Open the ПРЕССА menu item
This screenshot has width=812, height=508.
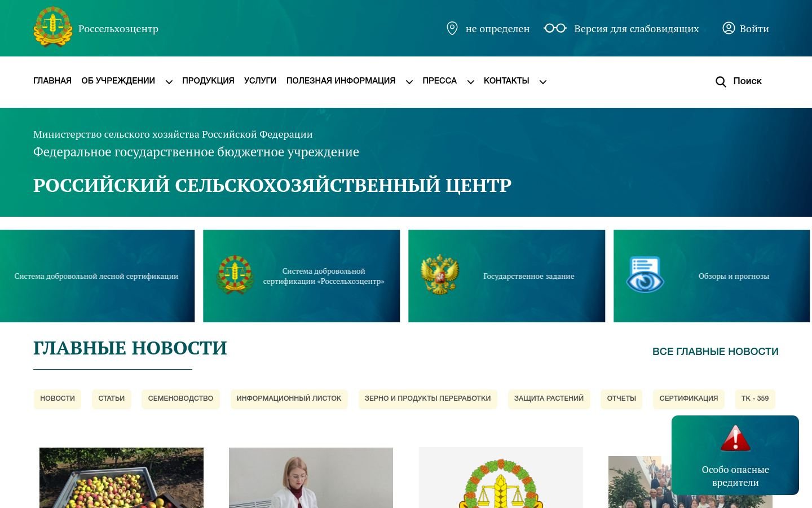(x=439, y=81)
